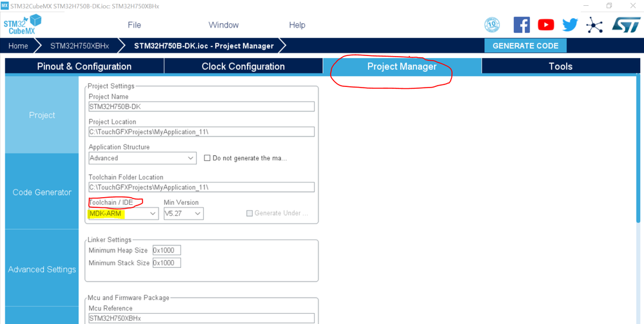Go to Home breadcrumb

(x=18, y=46)
